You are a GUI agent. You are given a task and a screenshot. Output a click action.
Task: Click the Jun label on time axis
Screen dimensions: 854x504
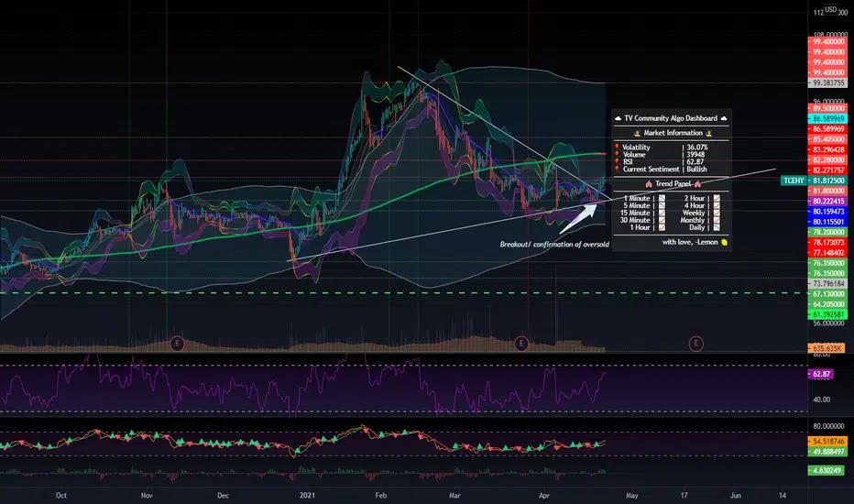click(735, 495)
